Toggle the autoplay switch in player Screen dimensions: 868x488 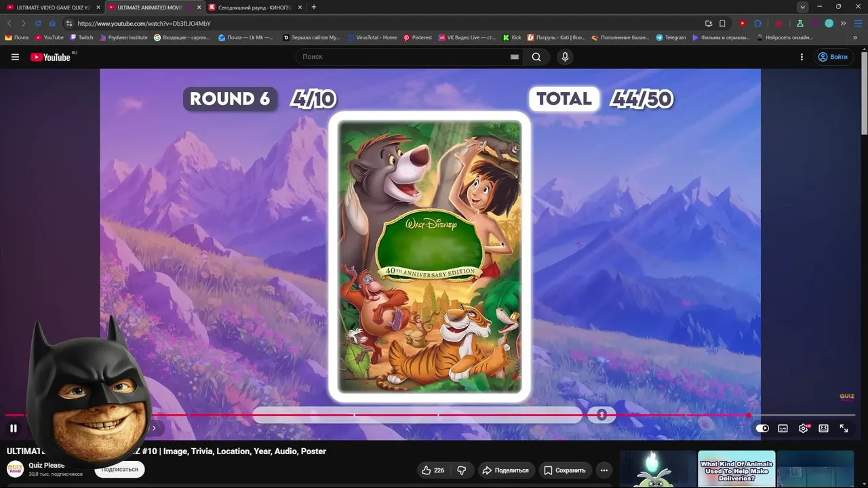(762, 428)
